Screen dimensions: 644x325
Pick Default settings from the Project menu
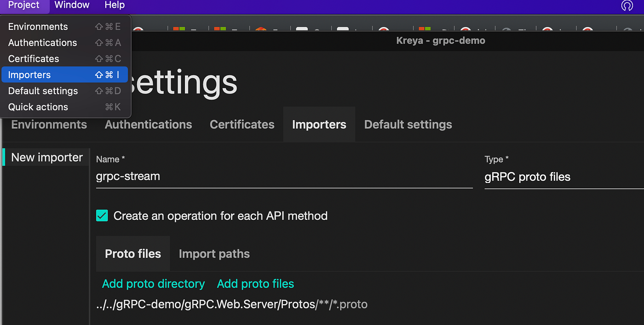tap(43, 91)
